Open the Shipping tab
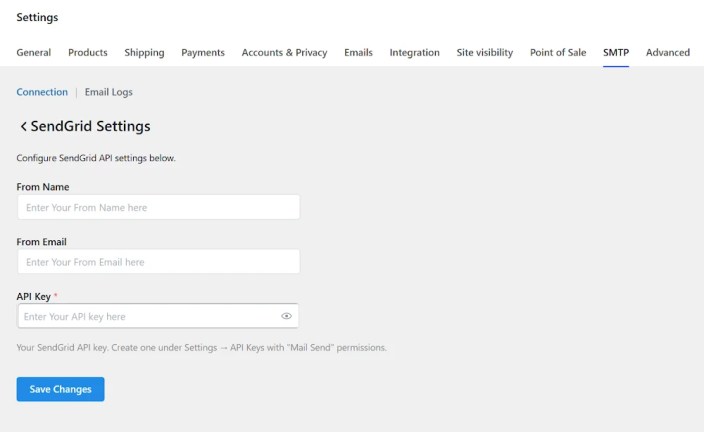This screenshot has width=704, height=432. (x=144, y=53)
